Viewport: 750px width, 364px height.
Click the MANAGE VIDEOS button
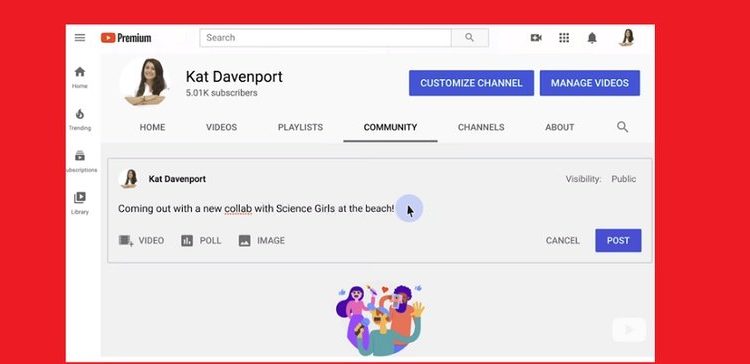click(590, 83)
